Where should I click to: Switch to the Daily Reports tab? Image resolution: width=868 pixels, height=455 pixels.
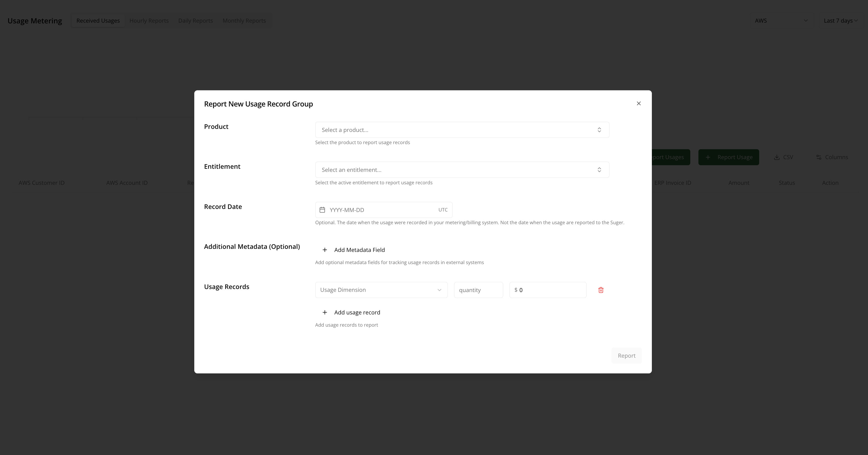click(196, 21)
